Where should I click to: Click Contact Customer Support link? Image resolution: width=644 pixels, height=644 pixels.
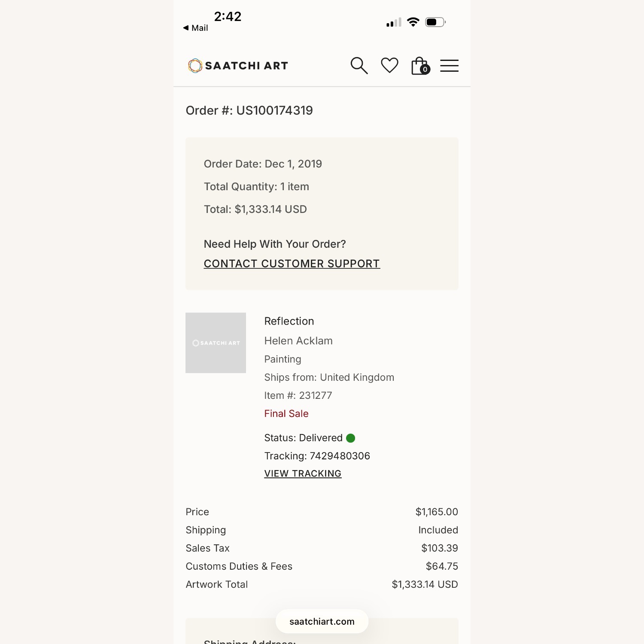click(x=292, y=264)
